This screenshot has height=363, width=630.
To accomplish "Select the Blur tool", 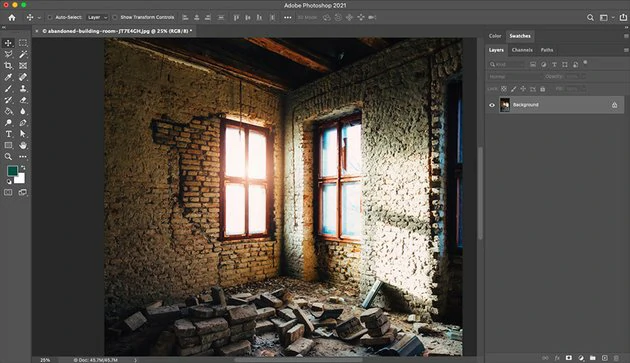I will tap(23, 111).
